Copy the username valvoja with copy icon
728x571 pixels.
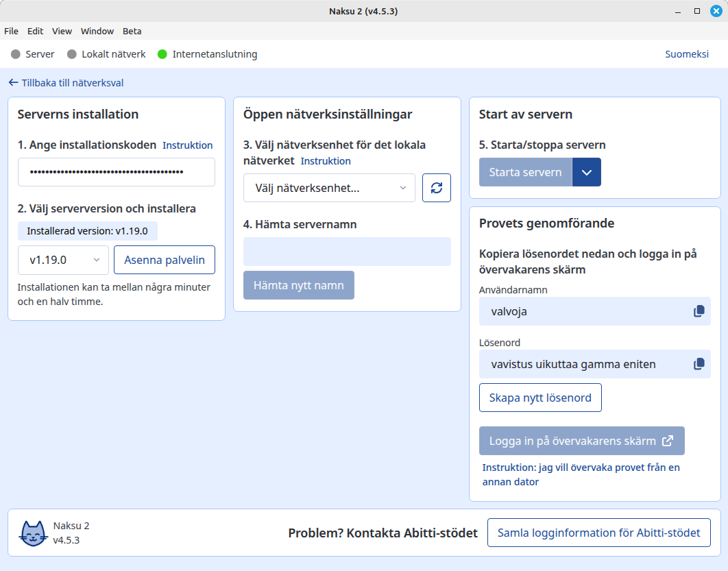(699, 311)
